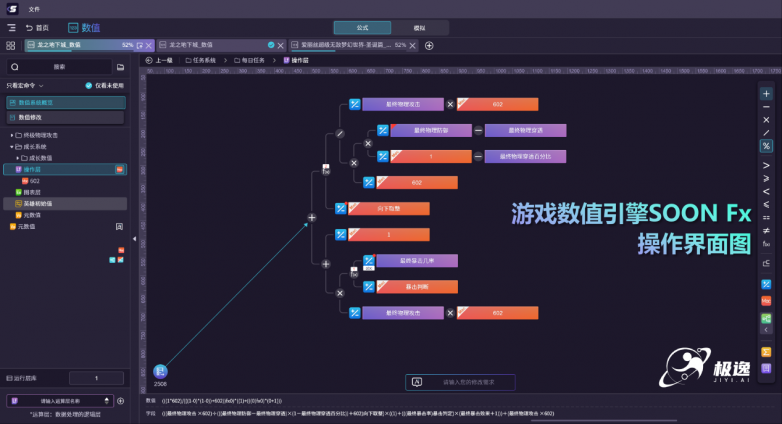Switch to 模拟 mode
782x424 pixels.
pyautogui.click(x=418, y=28)
